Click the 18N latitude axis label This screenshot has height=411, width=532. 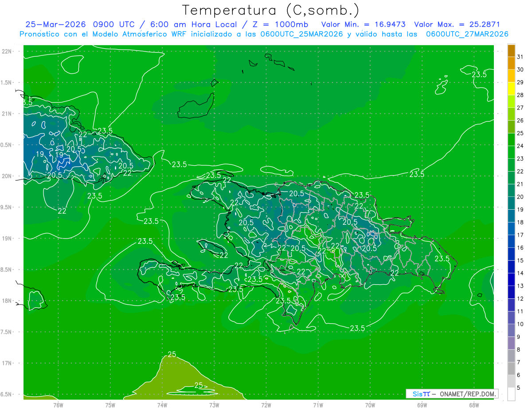[8, 301]
